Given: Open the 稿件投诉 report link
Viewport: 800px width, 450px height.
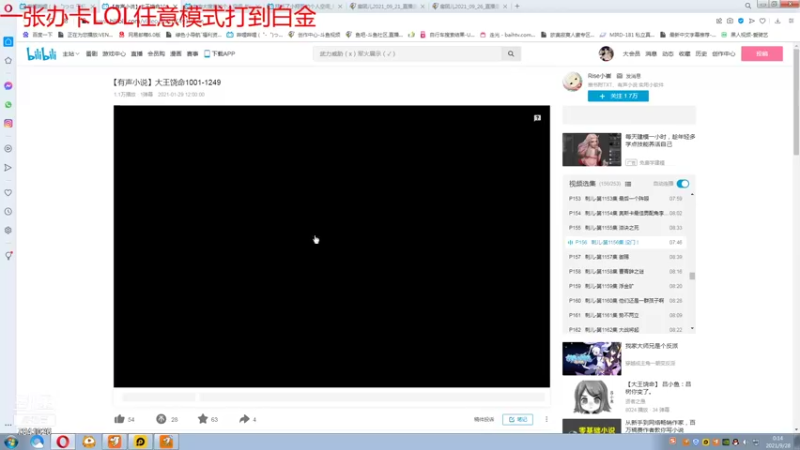Looking at the screenshot, I should (x=484, y=419).
